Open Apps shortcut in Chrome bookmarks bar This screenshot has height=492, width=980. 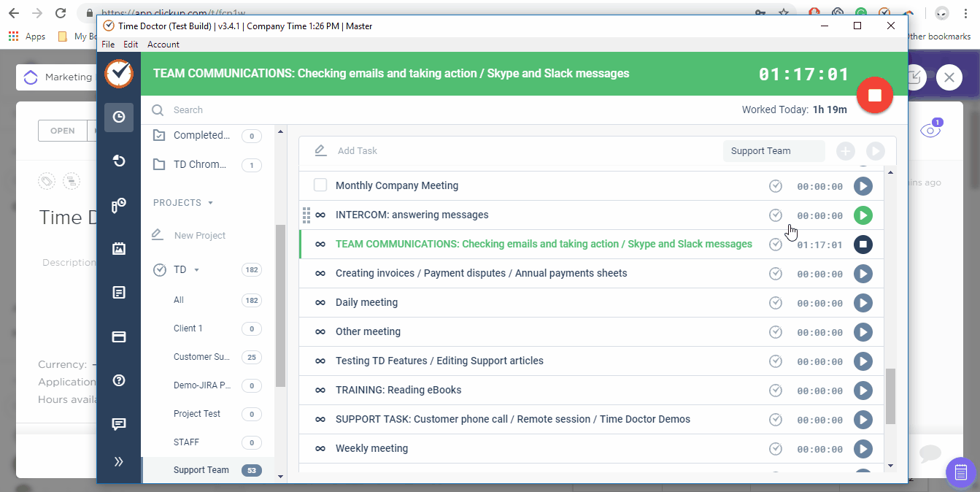pyautogui.click(x=26, y=36)
